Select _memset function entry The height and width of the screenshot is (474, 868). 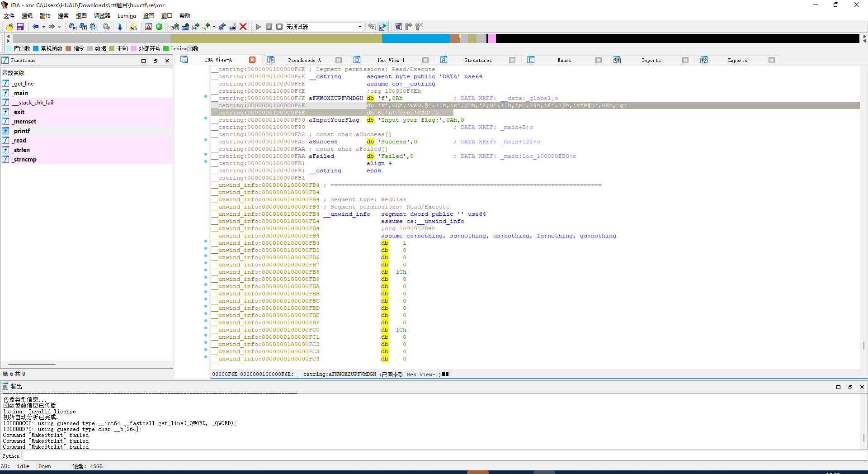tap(87, 122)
